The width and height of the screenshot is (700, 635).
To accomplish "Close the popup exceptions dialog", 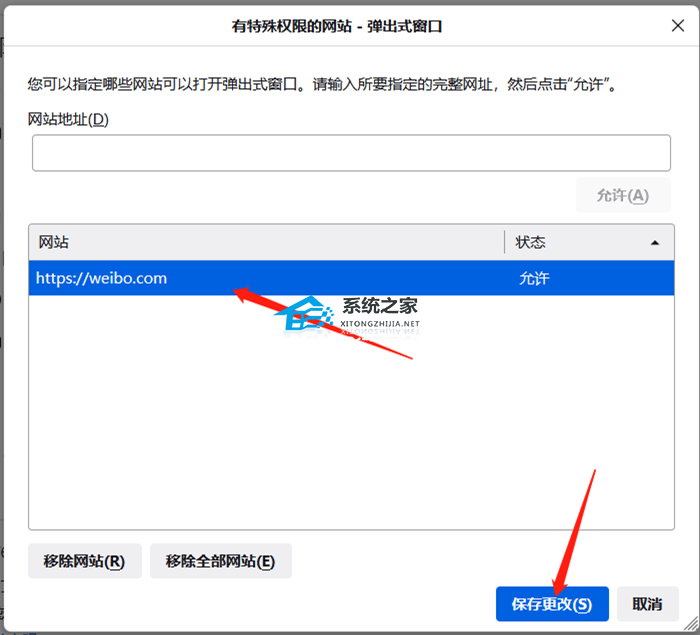I will click(x=677, y=26).
